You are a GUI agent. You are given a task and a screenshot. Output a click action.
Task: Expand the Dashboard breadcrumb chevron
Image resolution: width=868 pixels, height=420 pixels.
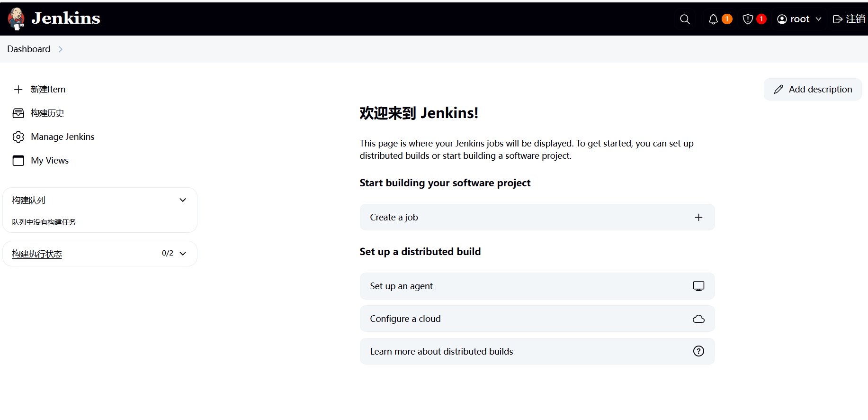[60, 49]
